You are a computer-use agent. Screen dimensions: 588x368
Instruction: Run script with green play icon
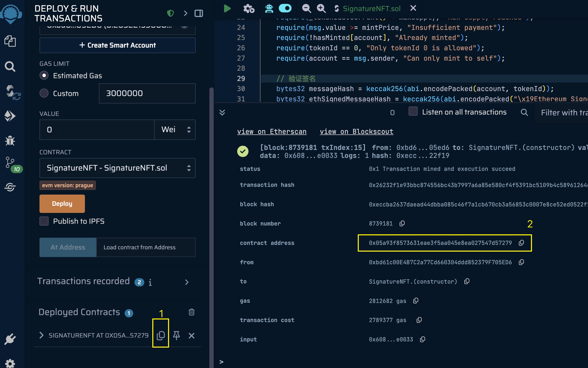click(227, 9)
